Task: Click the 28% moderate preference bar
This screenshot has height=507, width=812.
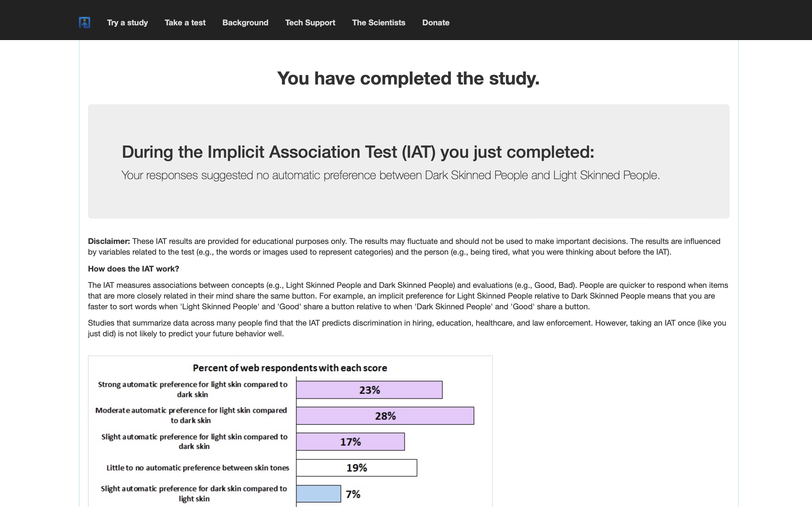Action: (385, 416)
